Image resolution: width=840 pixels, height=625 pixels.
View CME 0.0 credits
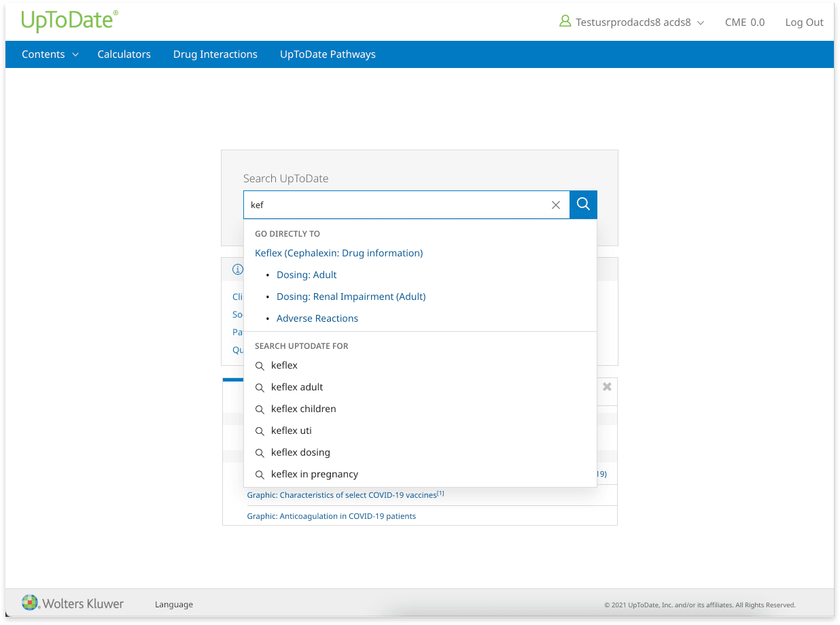point(745,22)
